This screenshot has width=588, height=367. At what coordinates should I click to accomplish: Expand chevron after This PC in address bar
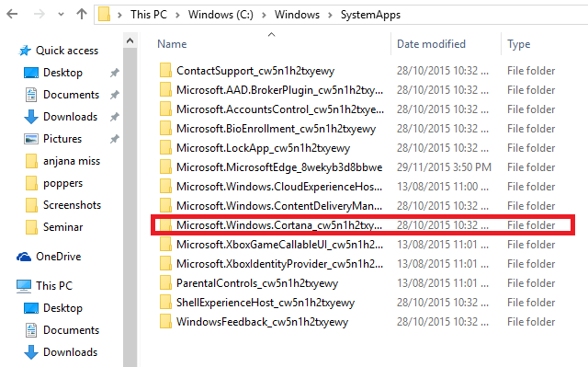click(177, 15)
